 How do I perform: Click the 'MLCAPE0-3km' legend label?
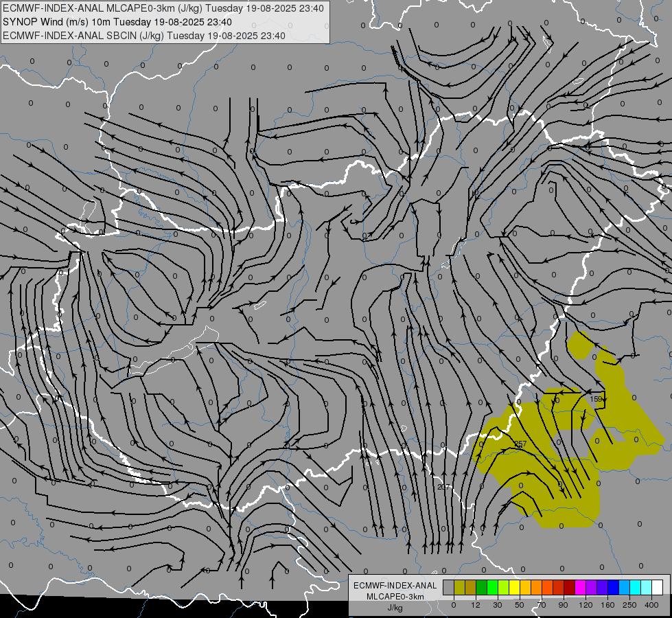[x=395, y=597]
